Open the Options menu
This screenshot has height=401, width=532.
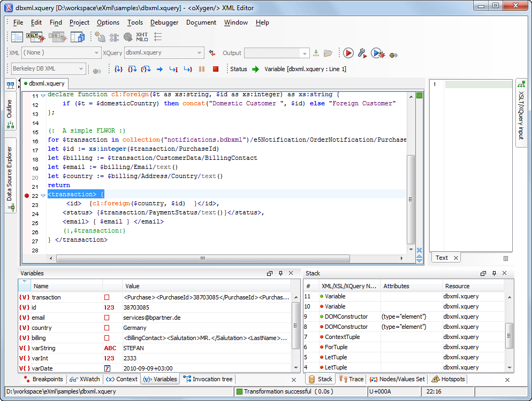coord(108,22)
